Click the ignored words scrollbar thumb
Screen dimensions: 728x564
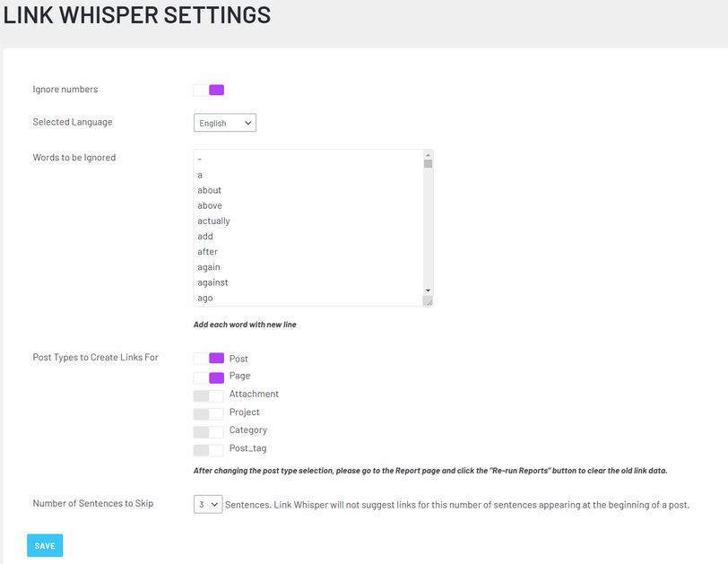coord(428,164)
